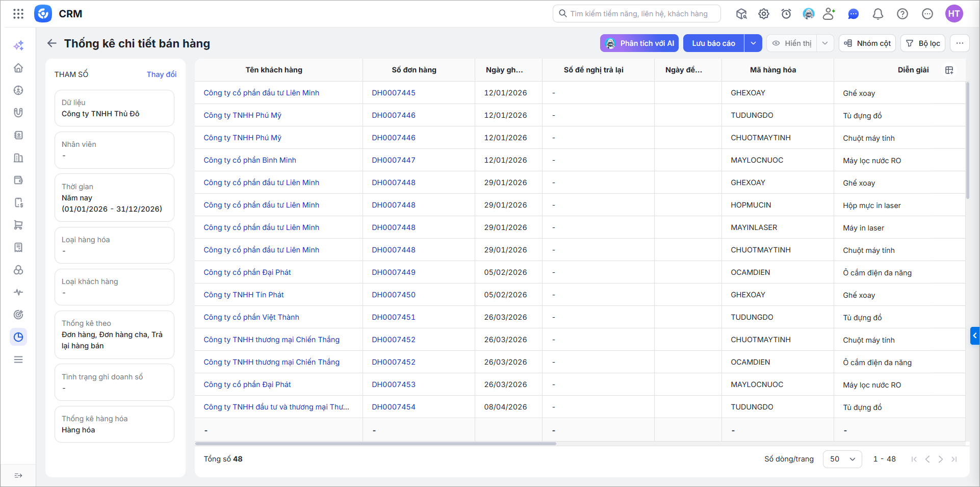Open the Hiển thị dropdown arrow
The width and height of the screenshot is (980, 487).
click(x=825, y=43)
